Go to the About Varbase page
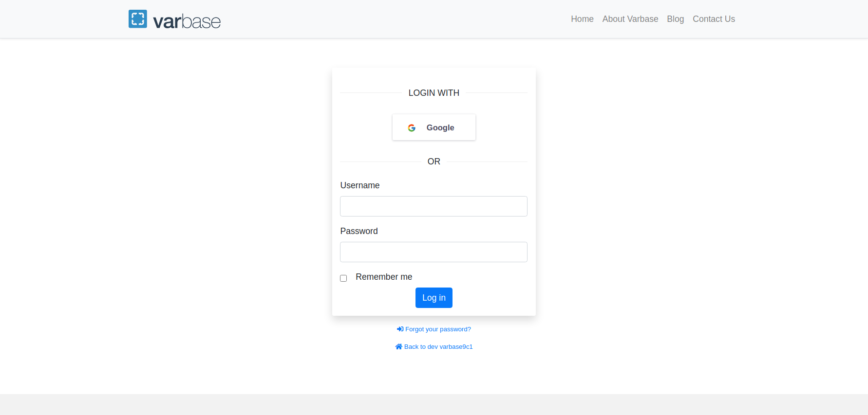The height and width of the screenshot is (415, 868). pos(630,19)
